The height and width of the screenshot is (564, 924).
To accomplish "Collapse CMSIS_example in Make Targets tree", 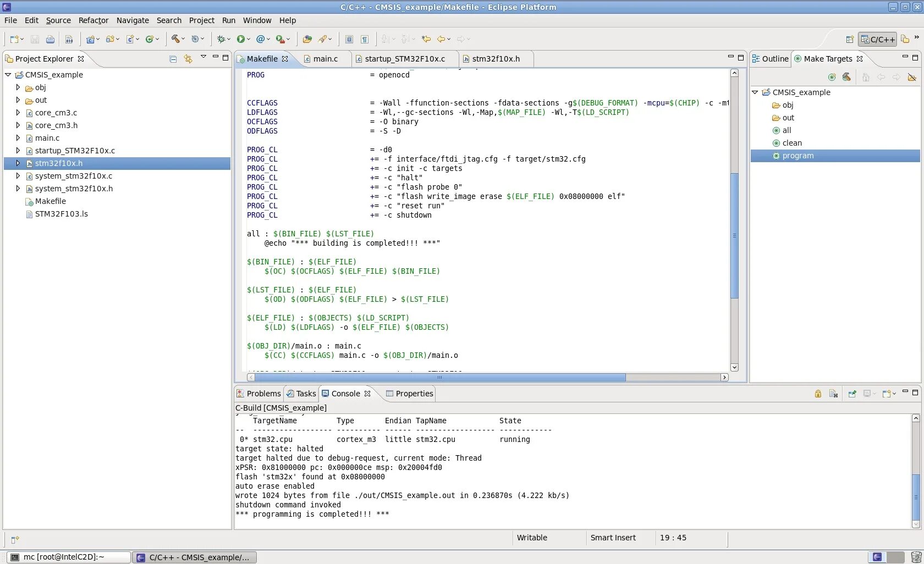I will [x=755, y=92].
